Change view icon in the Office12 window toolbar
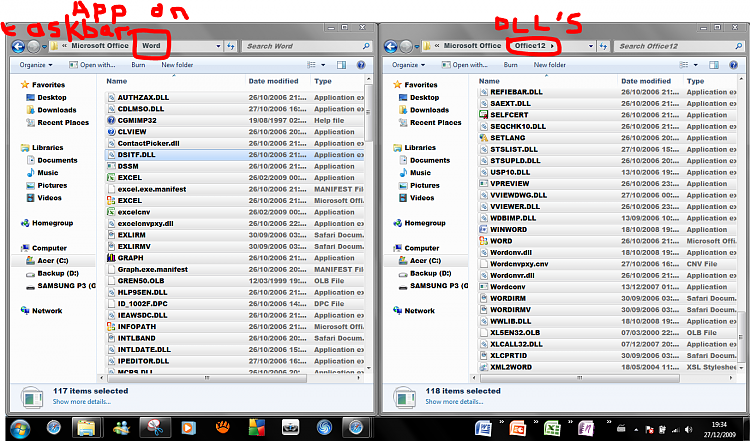 [x=684, y=65]
